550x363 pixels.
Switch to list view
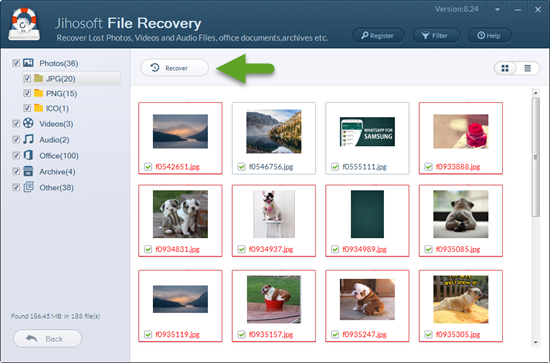click(528, 68)
